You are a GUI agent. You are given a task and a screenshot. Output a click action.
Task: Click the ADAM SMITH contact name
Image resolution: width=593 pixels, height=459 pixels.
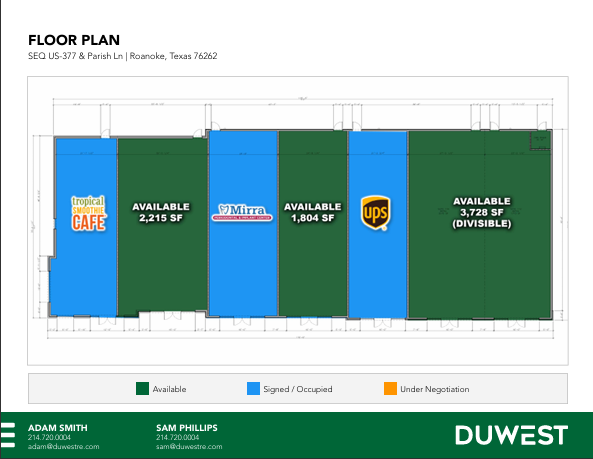tap(57, 428)
